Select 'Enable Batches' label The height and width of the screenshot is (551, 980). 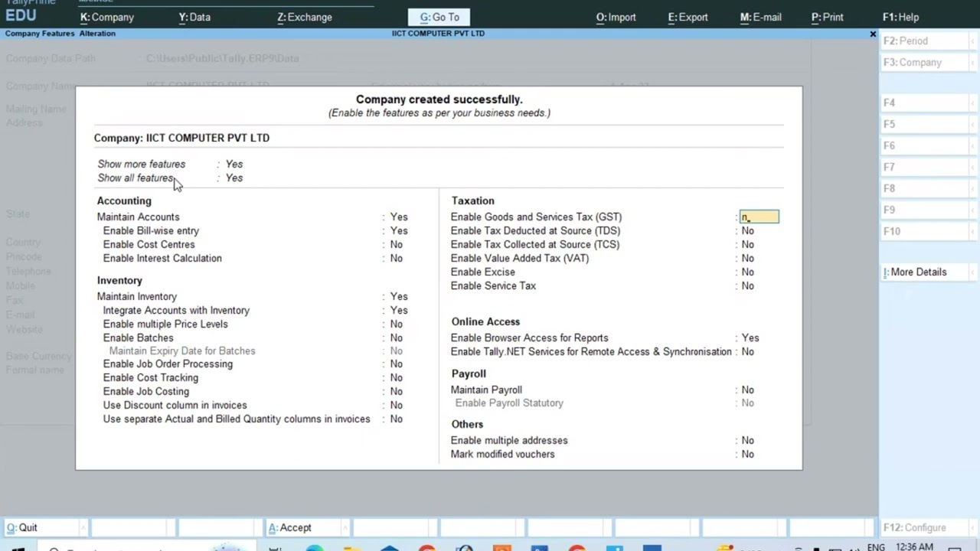click(138, 338)
